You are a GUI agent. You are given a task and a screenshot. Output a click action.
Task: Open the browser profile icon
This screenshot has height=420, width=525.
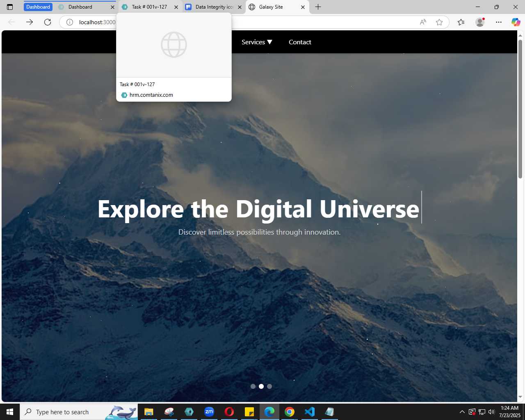coord(480,22)
